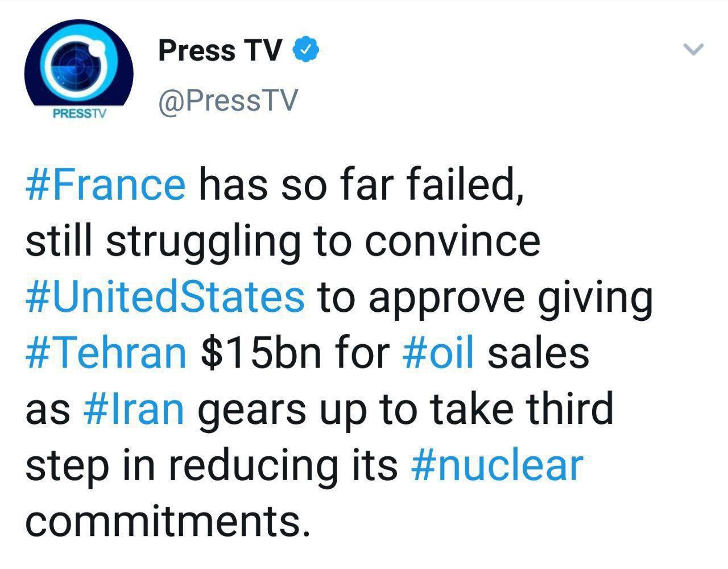Click the PRESSTV label under the logo
This screenshot has width=728, height=569.
click(80, 113)
